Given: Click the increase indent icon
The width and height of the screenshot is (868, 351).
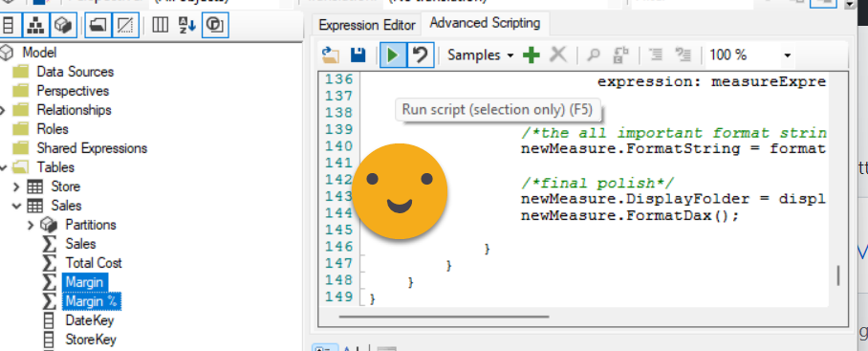Looking at the screenshot, I should [x=656, y=55].
